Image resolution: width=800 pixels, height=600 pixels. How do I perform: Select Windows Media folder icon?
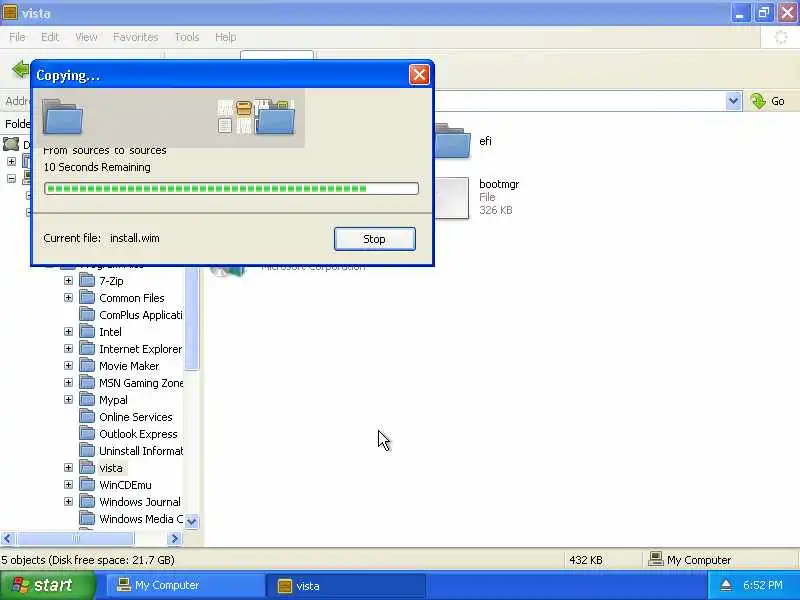88,518
